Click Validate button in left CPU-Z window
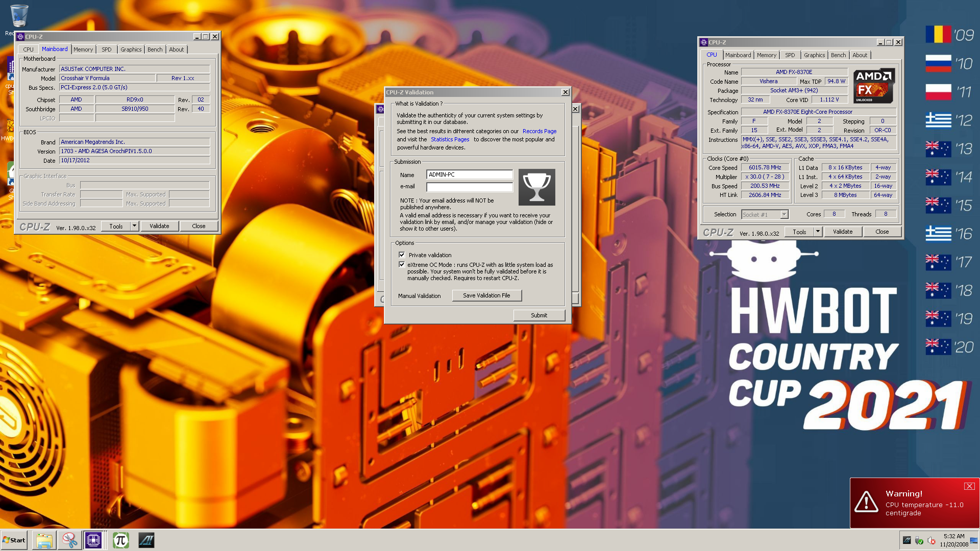980x551 pixels. point(159,226)
